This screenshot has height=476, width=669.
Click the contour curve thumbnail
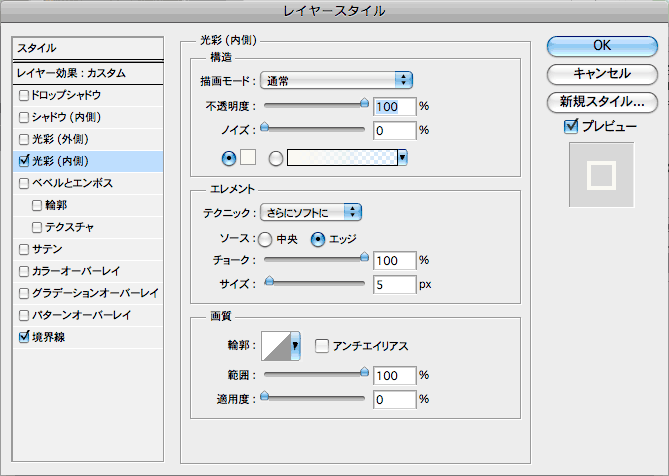click(x=276, y=346)
